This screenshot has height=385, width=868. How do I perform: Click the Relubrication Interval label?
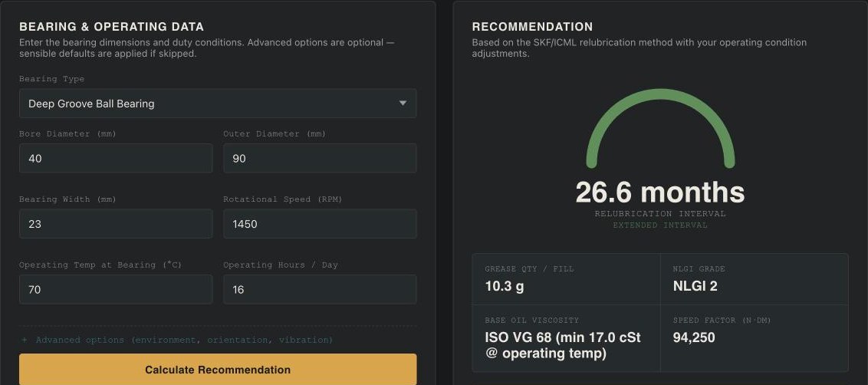point(660,214)
